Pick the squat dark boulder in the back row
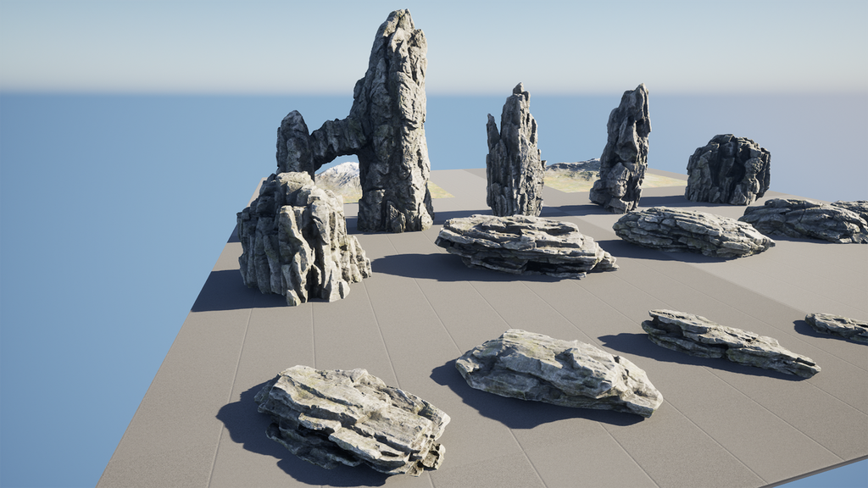This screenshot has width=868, height=488. point(727,169)
